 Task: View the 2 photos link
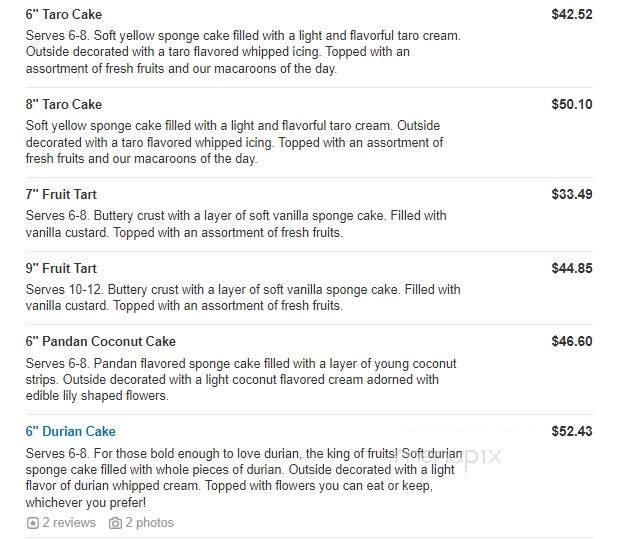pos(149,523)
